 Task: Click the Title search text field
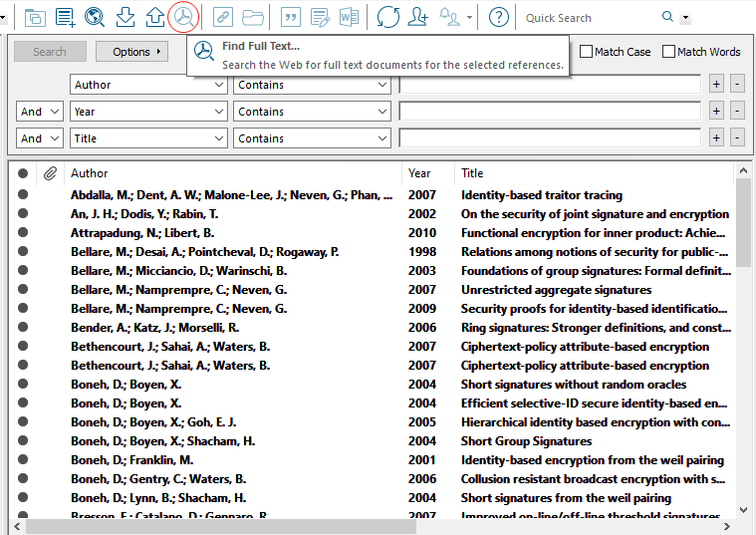click(x=550, y=138)
